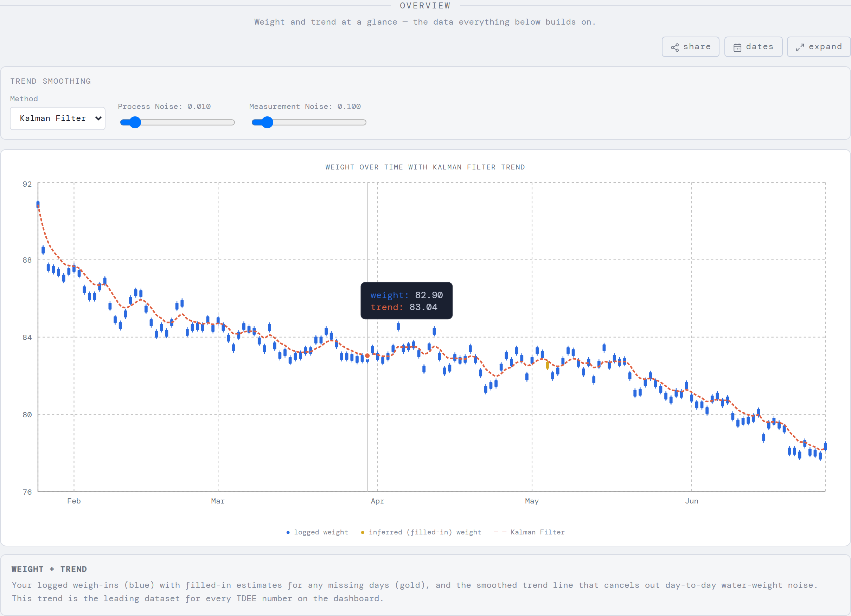
Task: Click the Apr axis label
Action: [x=377, y=501]
